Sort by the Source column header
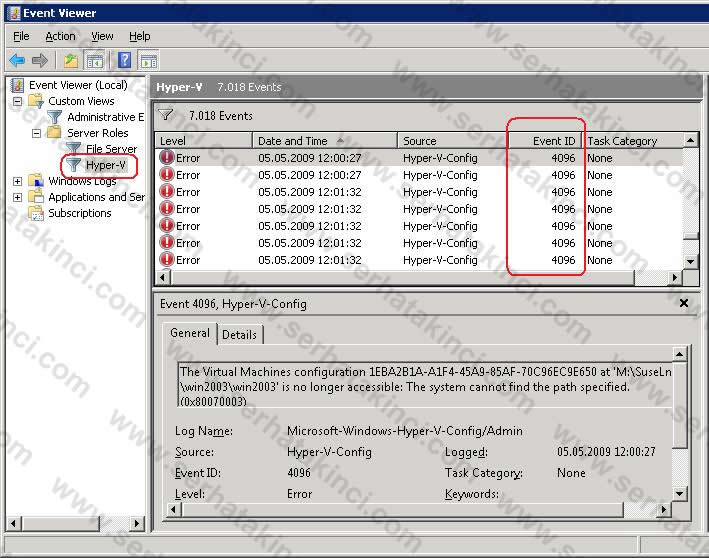 (x=453, y=141)
